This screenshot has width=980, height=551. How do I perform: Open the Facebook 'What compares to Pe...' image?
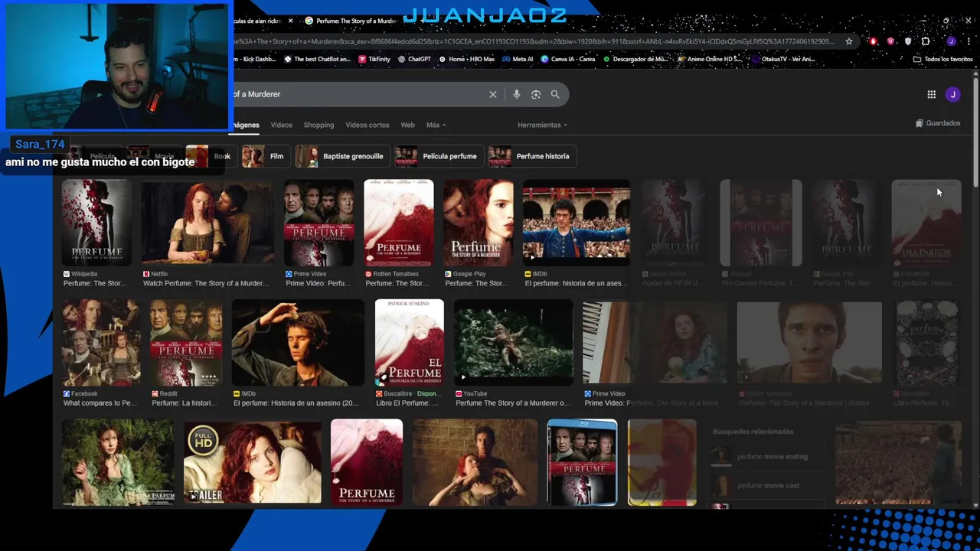(x=101, y=342)
